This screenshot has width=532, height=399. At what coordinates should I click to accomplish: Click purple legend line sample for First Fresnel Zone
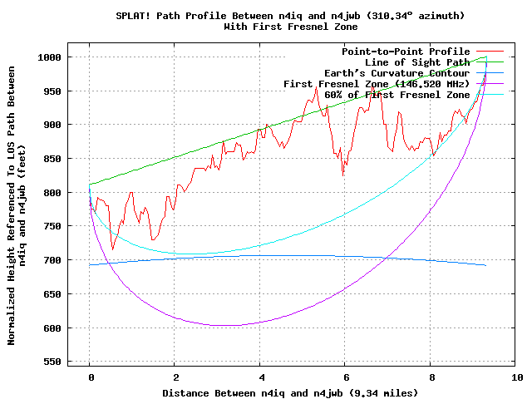pos(490,83)
